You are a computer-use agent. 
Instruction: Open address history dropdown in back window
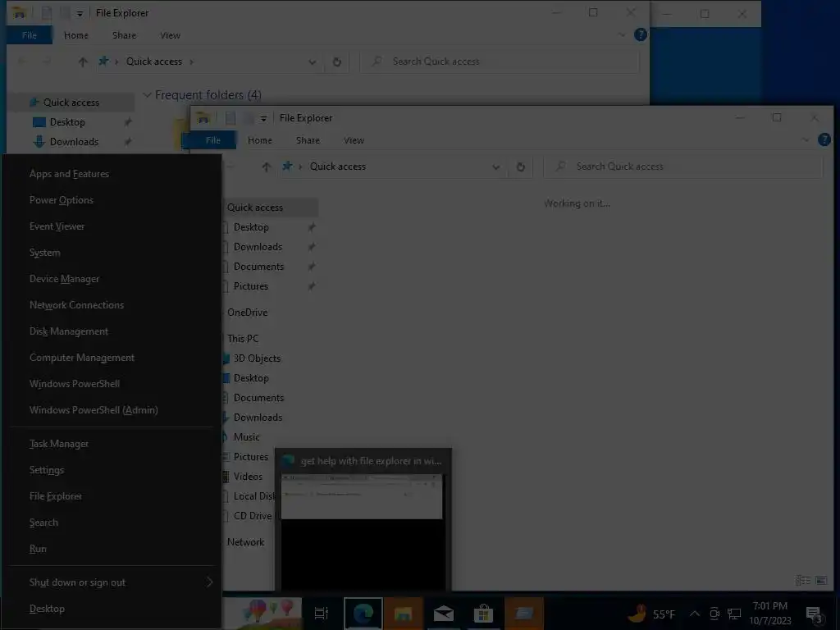(x=313, y=62)
